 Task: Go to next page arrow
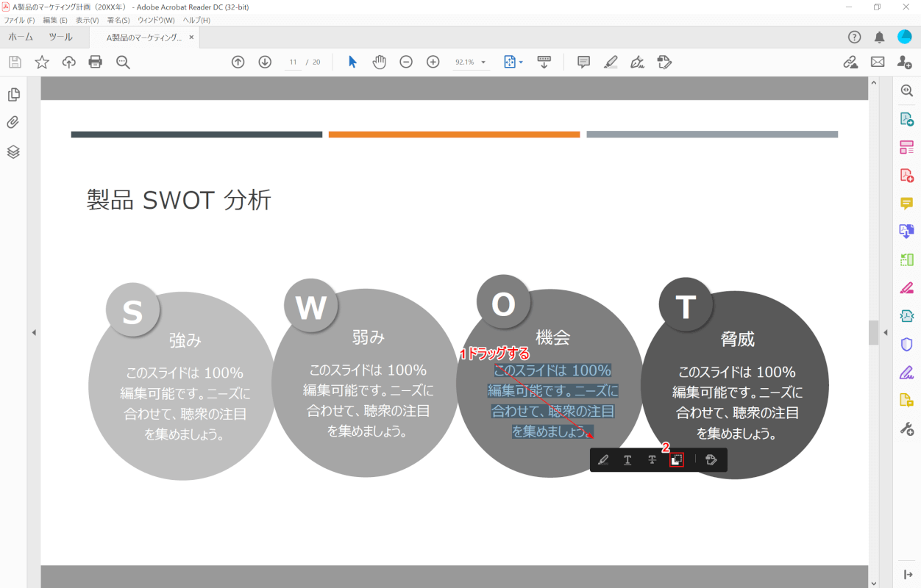coord(265,62)
